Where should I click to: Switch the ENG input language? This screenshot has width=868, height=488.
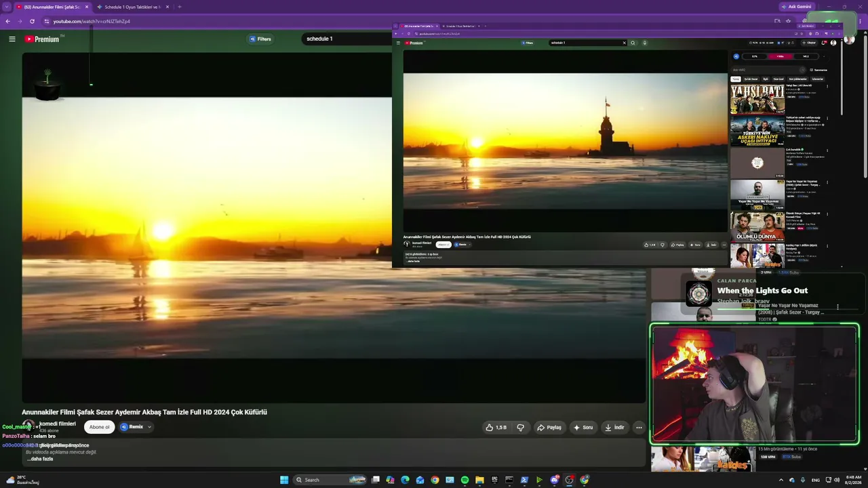(x=815, y=480)
